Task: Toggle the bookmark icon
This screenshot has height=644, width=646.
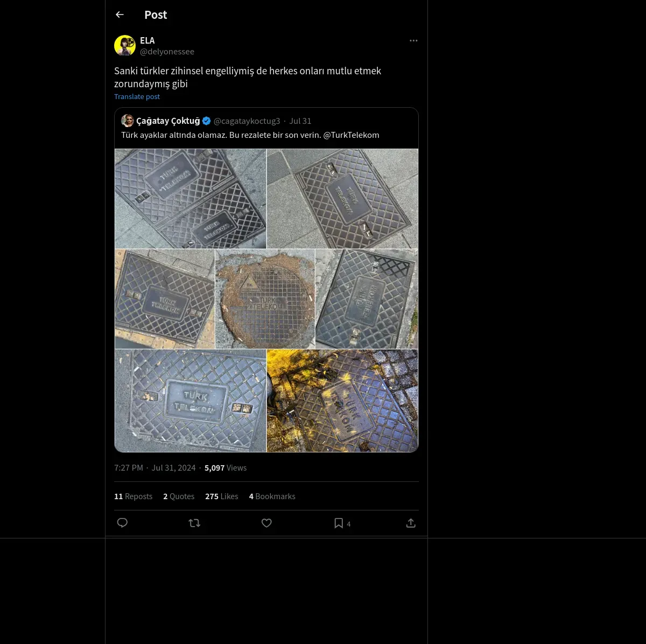Action: 339,523
